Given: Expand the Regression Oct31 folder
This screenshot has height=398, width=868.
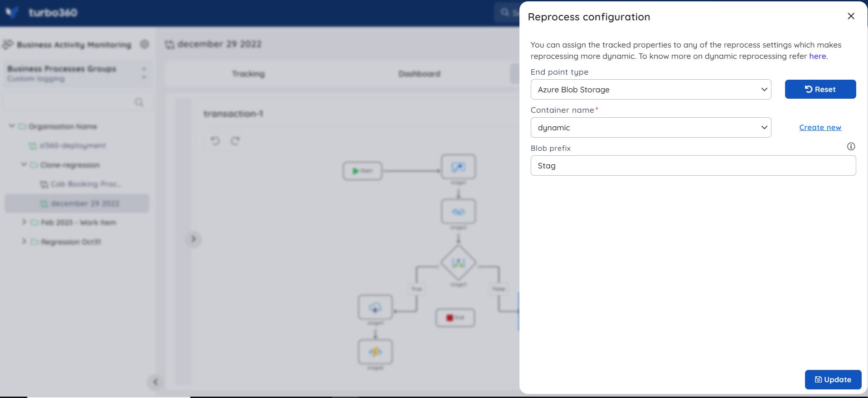Looking at the screenshot, I should click(x=24, y=242).
